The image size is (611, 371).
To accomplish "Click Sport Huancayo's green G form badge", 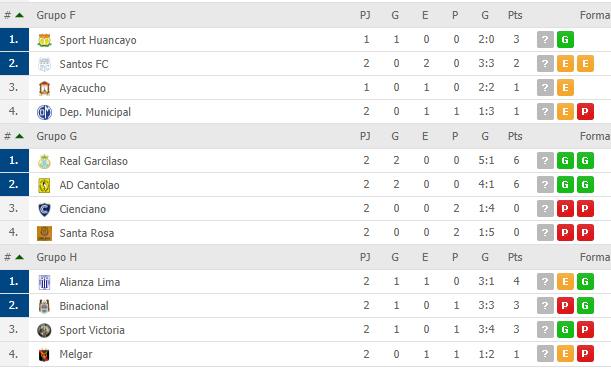I will click(x=565, y=40).
